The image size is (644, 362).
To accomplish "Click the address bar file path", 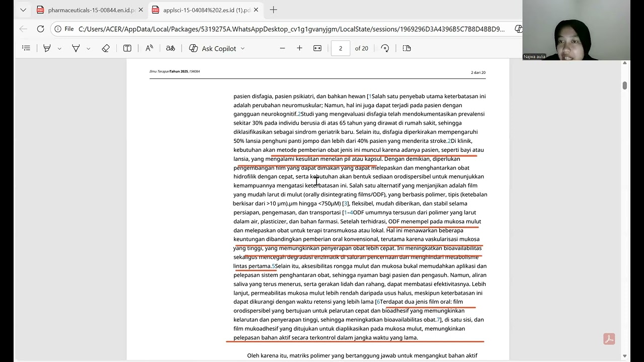I will [292, 29].
